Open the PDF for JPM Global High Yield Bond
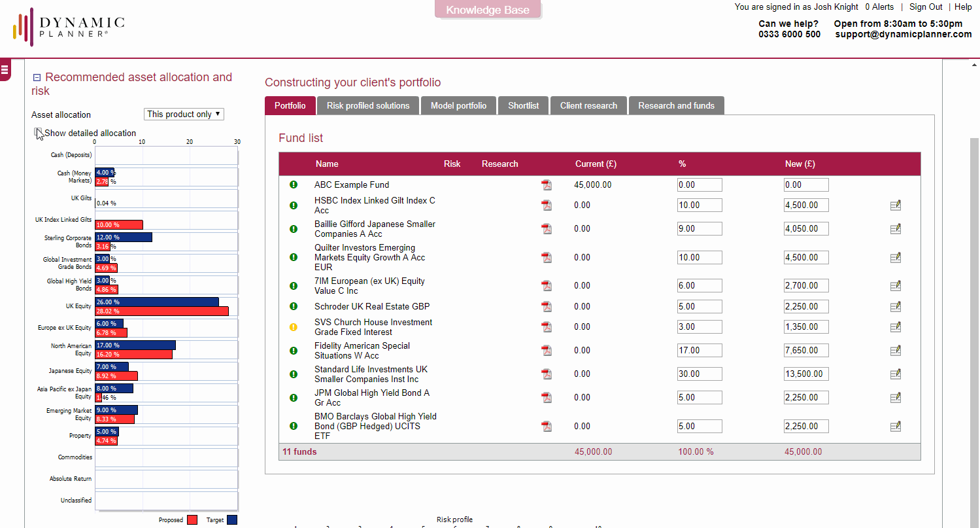Screen dimensions: 980x528 point(547,398)
